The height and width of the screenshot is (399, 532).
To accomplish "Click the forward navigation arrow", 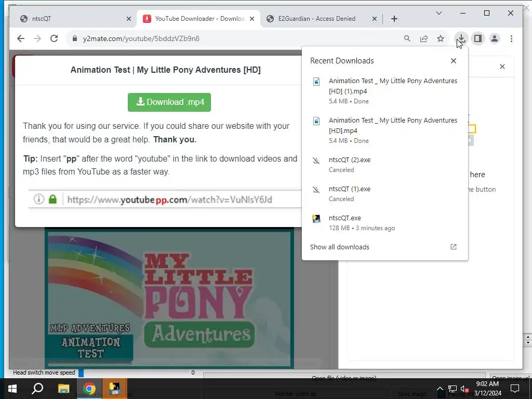I will [x=37, y=38].
